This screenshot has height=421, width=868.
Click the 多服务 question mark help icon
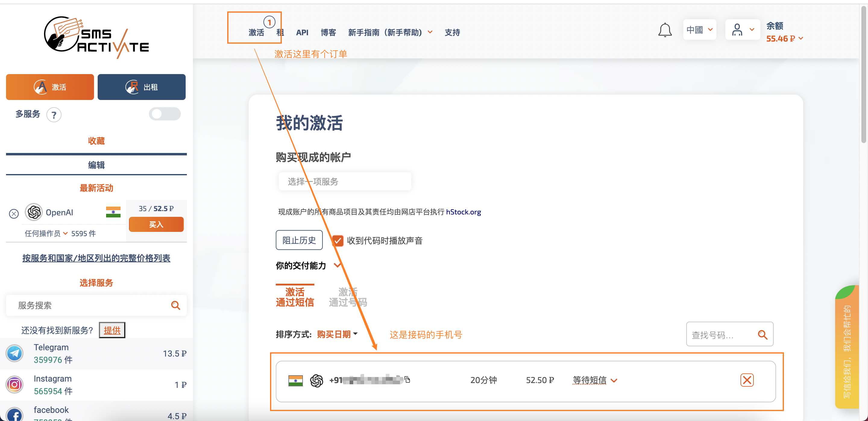point(54,115)
